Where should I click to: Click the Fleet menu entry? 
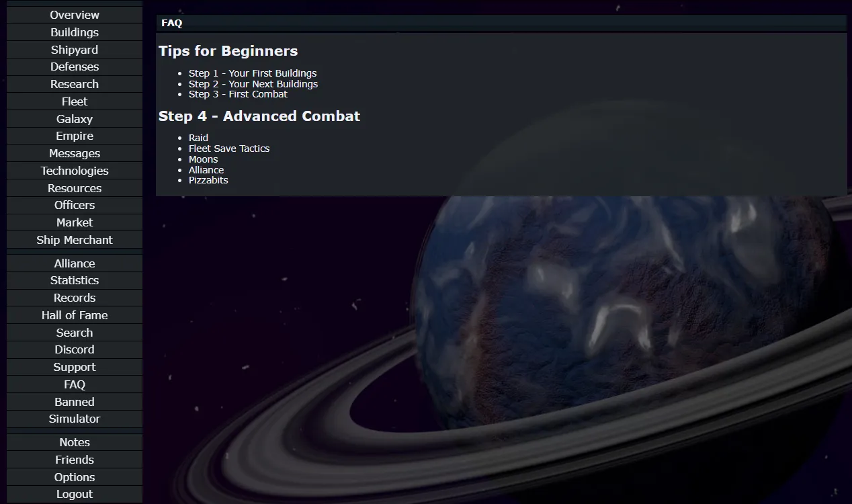(75, 101)
